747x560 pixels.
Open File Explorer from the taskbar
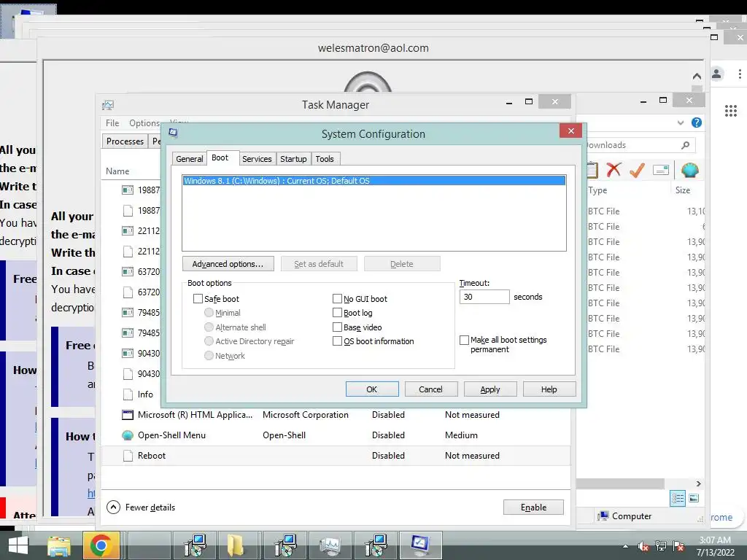pyautogui.click(x=58, y=545)
